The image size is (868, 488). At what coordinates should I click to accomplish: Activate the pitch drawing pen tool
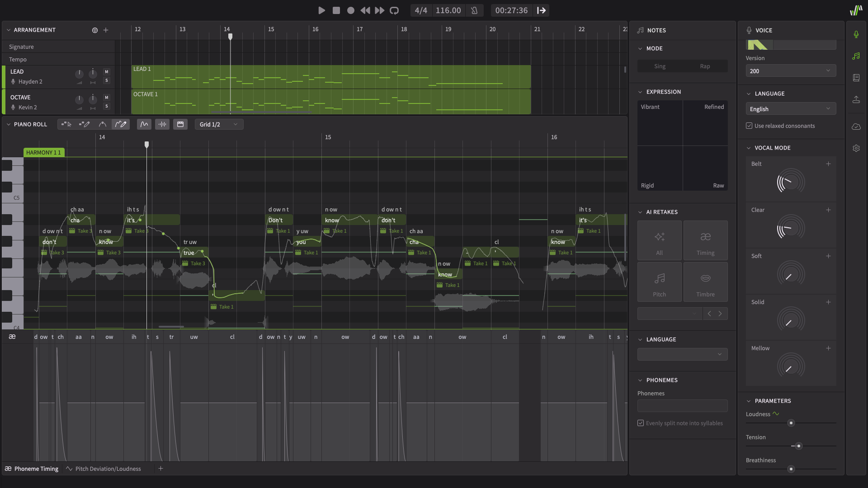click(121, 124)
